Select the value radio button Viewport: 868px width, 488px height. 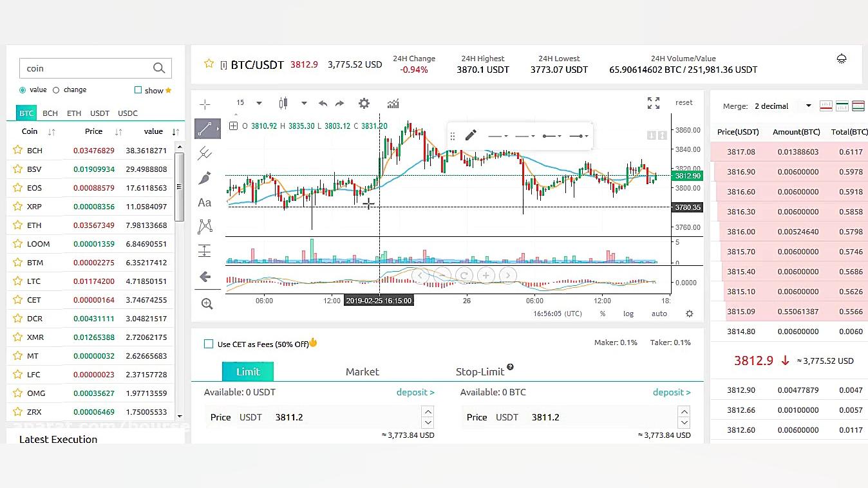[x=23, y=90]
